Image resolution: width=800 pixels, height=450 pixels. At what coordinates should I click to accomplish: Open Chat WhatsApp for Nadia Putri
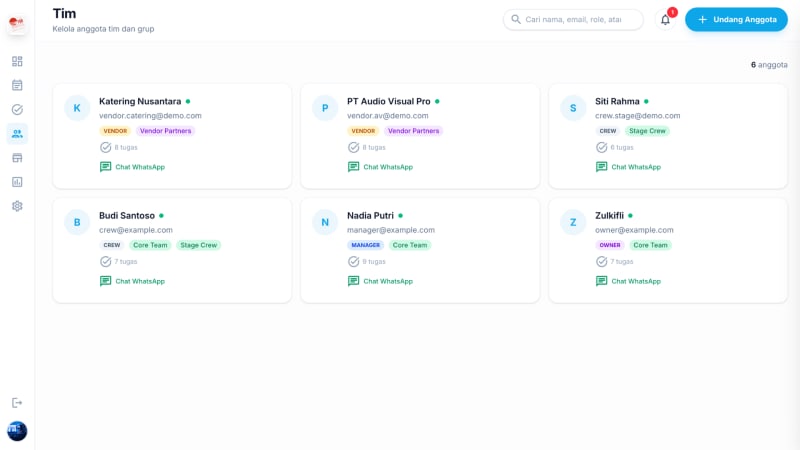coord(380,281)
